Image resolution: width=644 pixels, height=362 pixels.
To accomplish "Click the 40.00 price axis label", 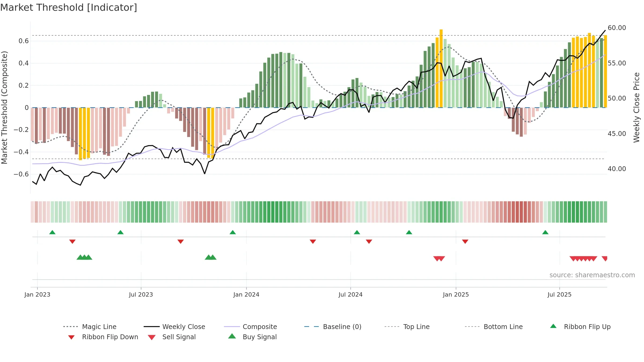I will click(x=617, y=169).
